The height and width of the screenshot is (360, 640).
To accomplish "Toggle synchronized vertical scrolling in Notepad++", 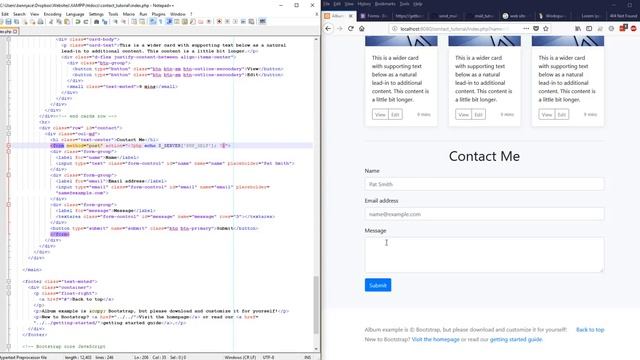I will (x=133, y=21).
